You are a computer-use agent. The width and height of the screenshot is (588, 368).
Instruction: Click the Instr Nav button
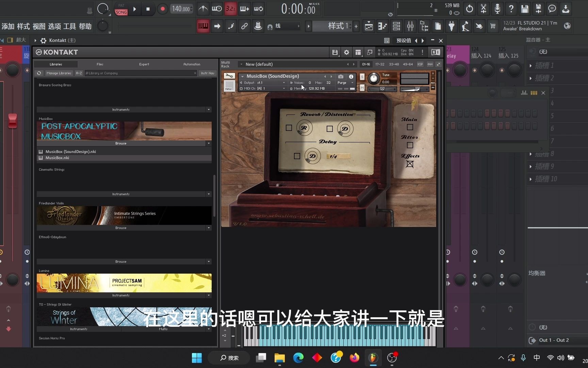click(208, 73)
